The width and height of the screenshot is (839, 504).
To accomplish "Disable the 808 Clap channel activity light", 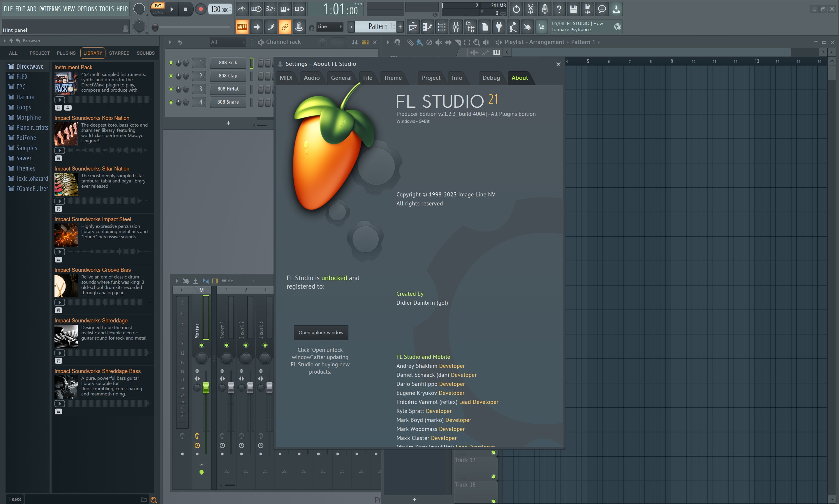I will click(171, 76).
